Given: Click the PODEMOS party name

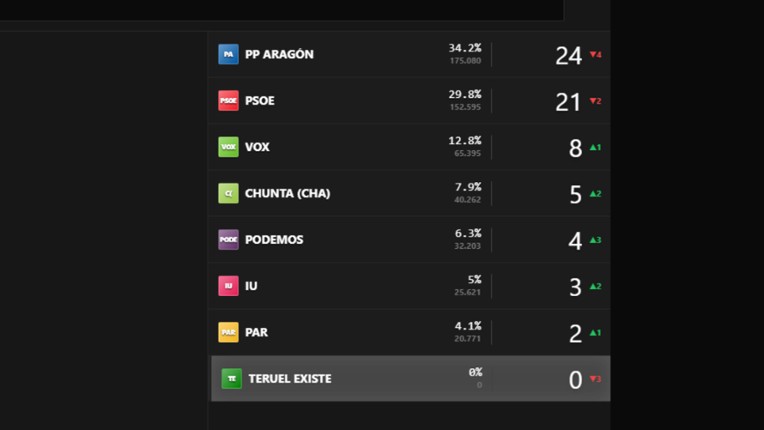Looking at the screenshot, I should pyautogui.click(x=274, y=239).
